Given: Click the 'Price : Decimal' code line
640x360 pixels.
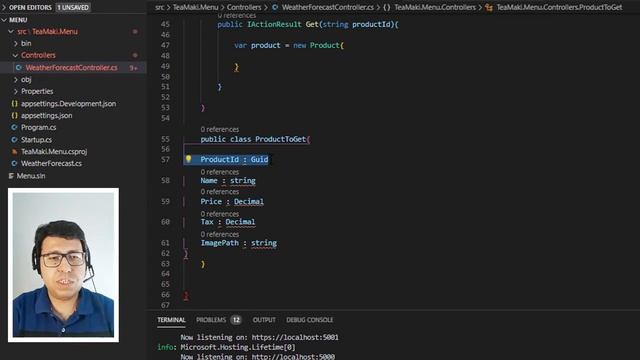Looking at the screenshot, I should 232,202.
